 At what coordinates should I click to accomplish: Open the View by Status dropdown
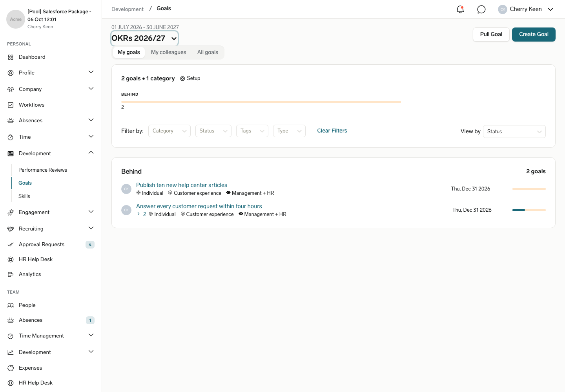(x=514, y=132)
